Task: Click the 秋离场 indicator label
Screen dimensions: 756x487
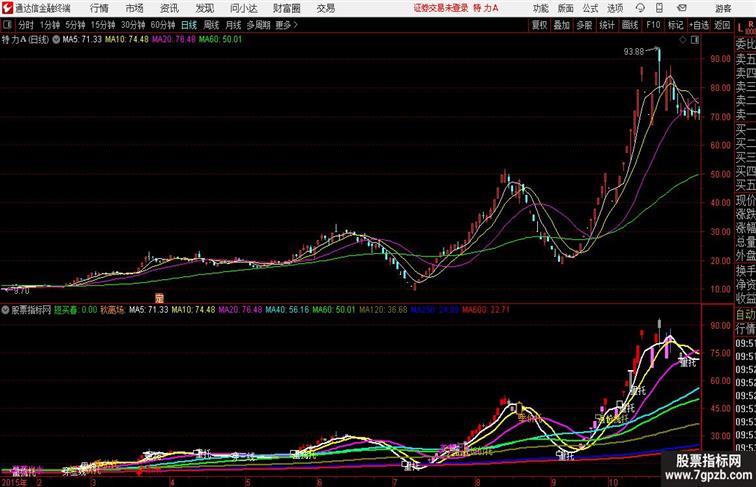Action: coord(112,310)
